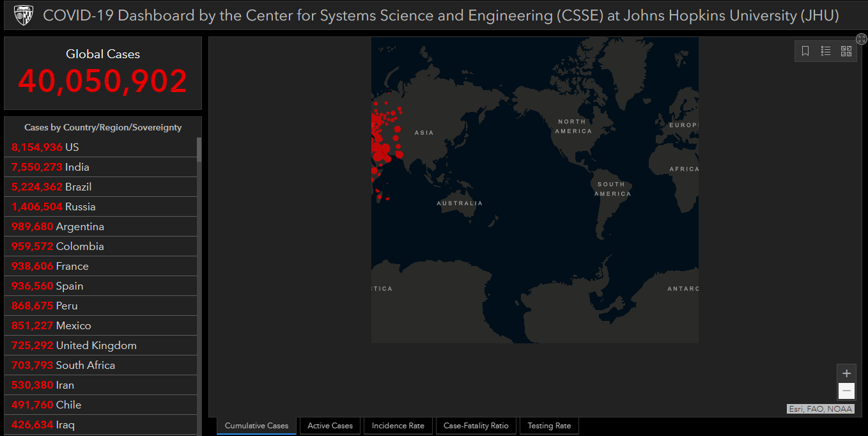
Task: Click the Australia label on the map
Action: (x=460, y=203)
